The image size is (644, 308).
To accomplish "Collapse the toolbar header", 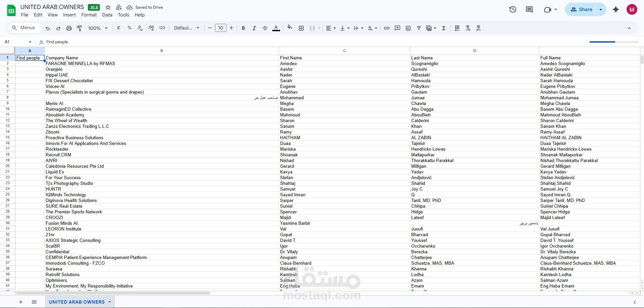I will coord(629,28).
